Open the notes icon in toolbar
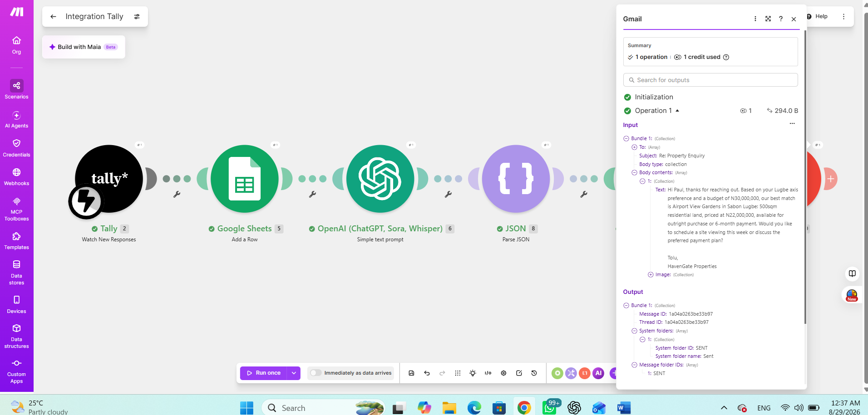The width and height of the screenshot is (868, 415). pyautogui.click(x=519, y=373)
